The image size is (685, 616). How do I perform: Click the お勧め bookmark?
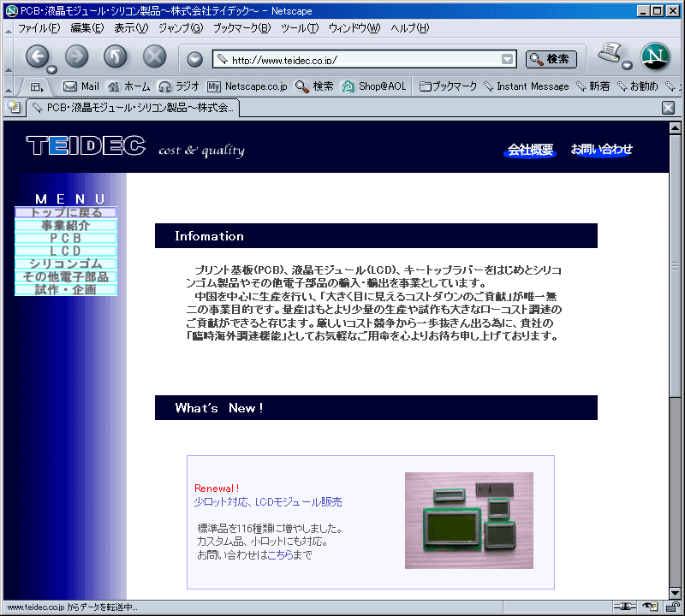point(637,86)
